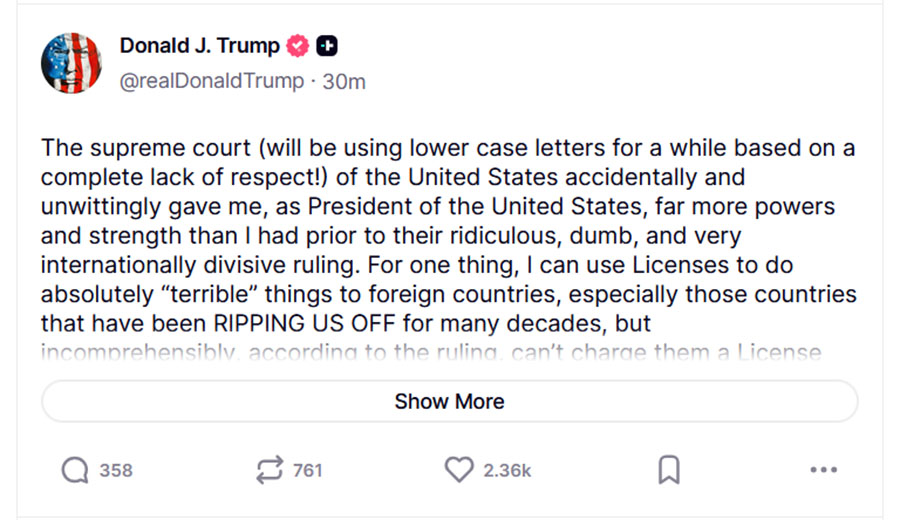Click the black plus badge beside the name
The image size is (900, 520).
pyautogui.click(x=326, y=46)
